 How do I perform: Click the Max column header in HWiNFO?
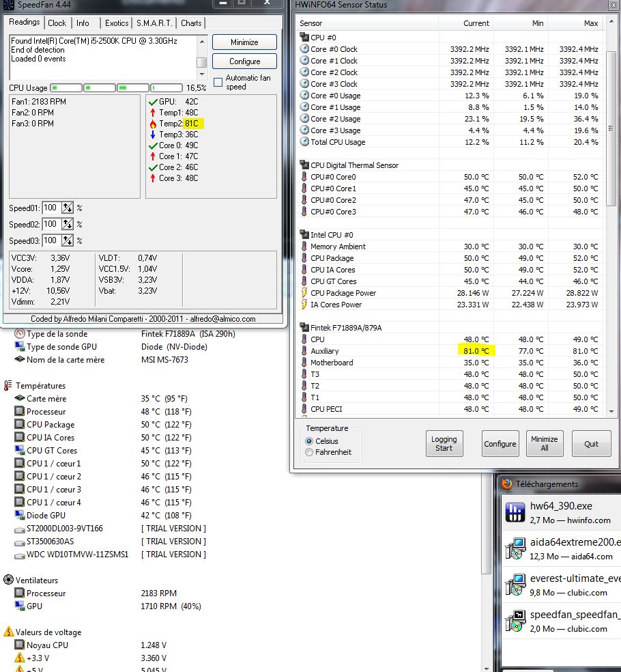575,23
